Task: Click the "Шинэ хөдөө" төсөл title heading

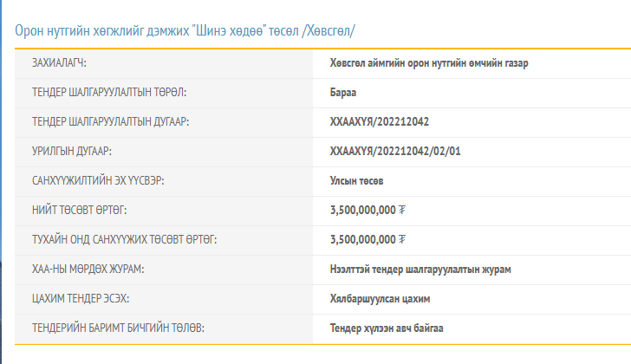Action: tap(185, 30)
